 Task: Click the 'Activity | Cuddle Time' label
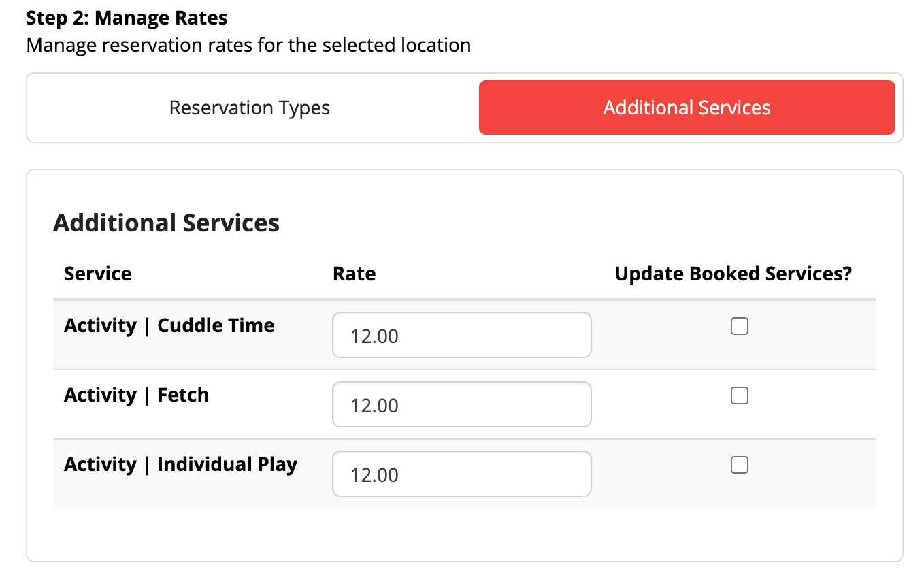click(169, 325)
